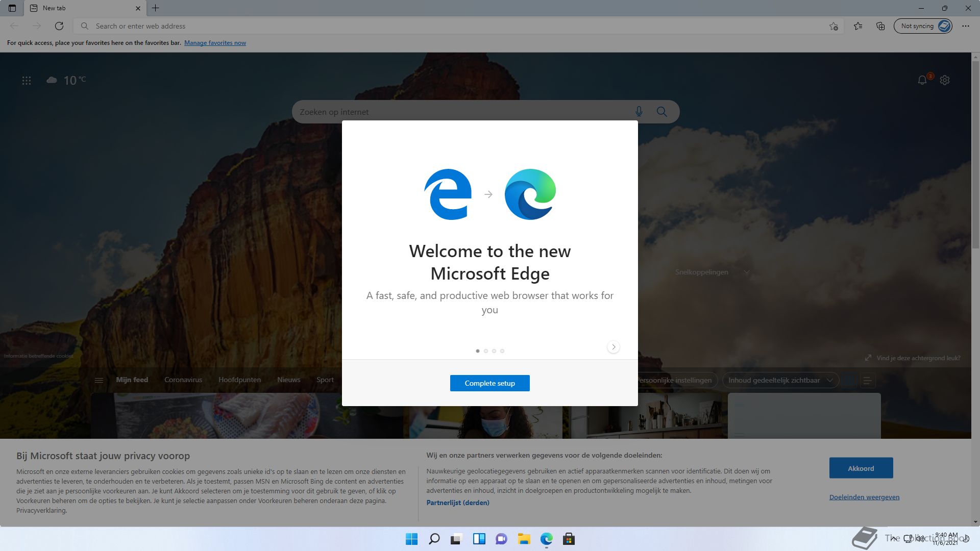
Task: Go to next welcome slide arrow
Action: point(614,347)
